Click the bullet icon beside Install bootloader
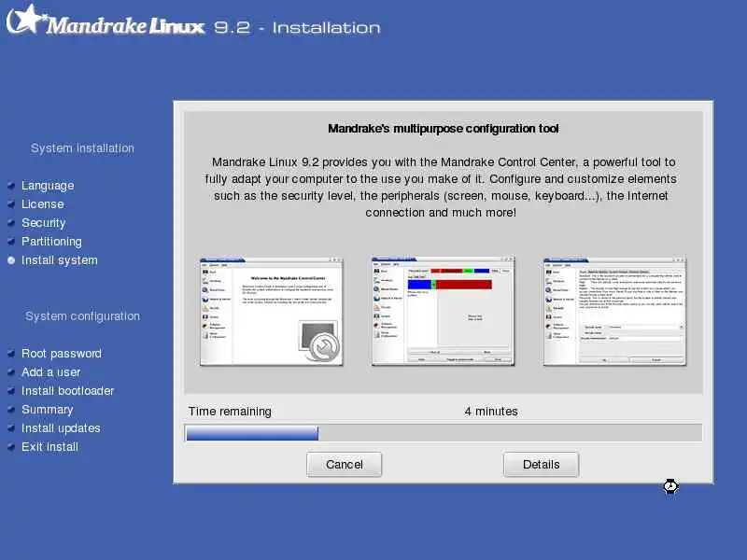The height and width of the screenshot is (560, 747). pos(11,391)
